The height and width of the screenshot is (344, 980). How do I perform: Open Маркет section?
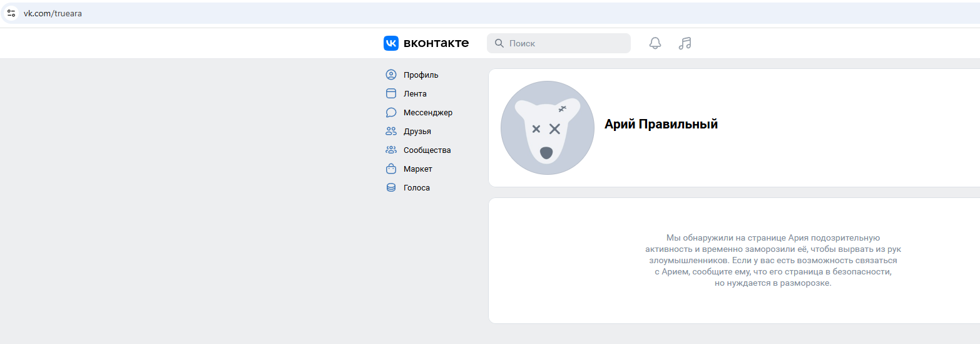[418, 169]
